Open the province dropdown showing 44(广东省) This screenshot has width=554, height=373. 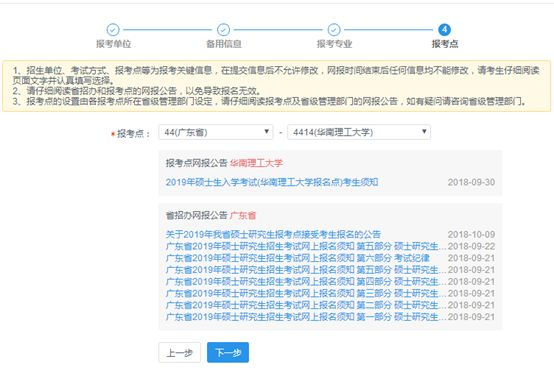(x=216, y=132)
